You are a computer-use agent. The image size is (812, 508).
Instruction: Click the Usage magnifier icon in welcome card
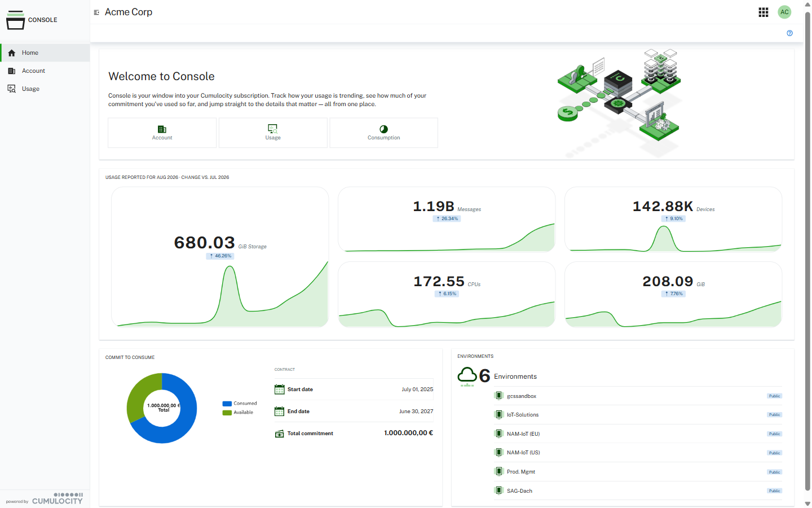click(273, 129)
